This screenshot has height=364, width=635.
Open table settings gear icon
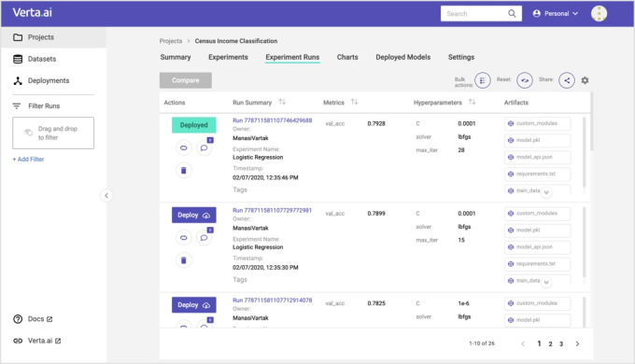point(585,80)
